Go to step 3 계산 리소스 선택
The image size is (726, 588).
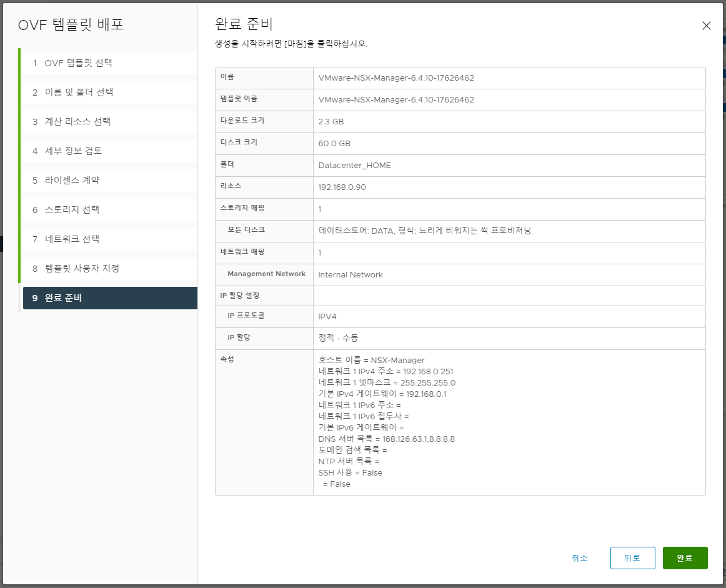point(110,122)
